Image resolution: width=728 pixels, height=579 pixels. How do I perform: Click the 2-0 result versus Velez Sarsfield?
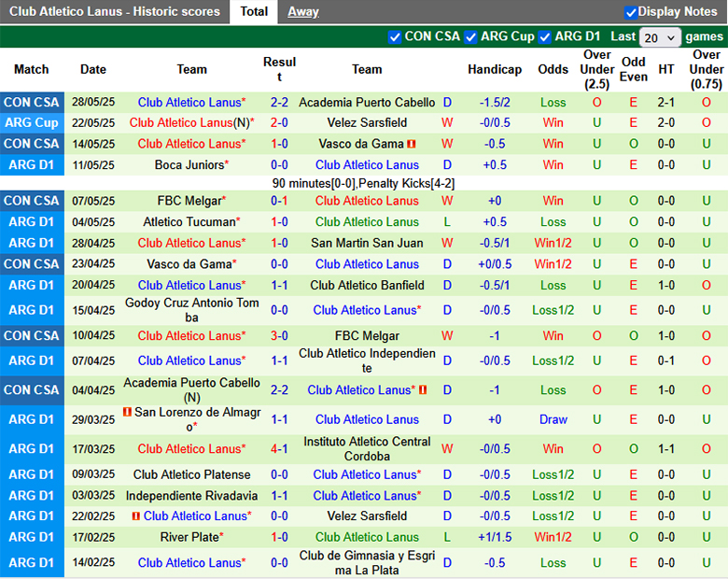coord(279,122)
